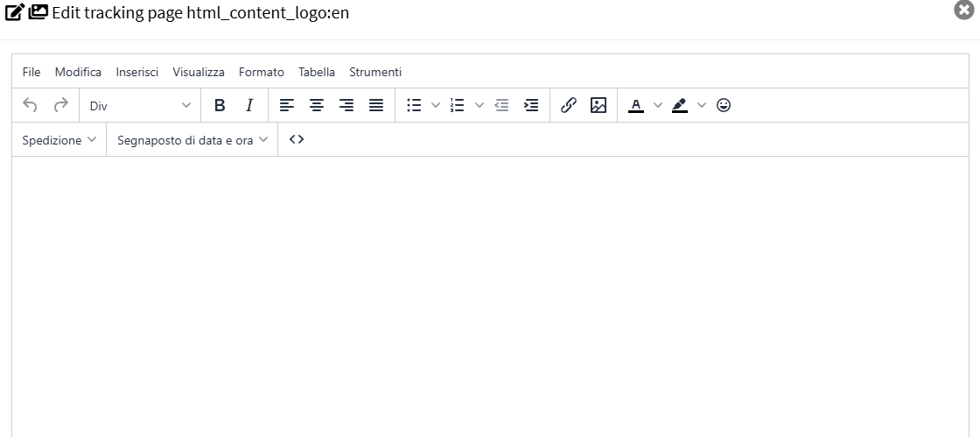Open the Inserisci menu
The image size is (980, 437).
pos(136,72)
